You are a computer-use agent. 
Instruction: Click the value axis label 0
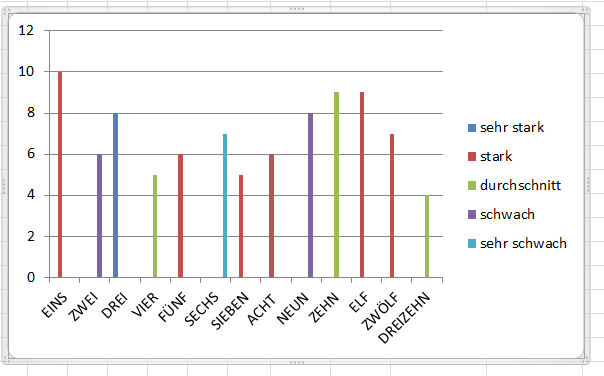[31, 277]
